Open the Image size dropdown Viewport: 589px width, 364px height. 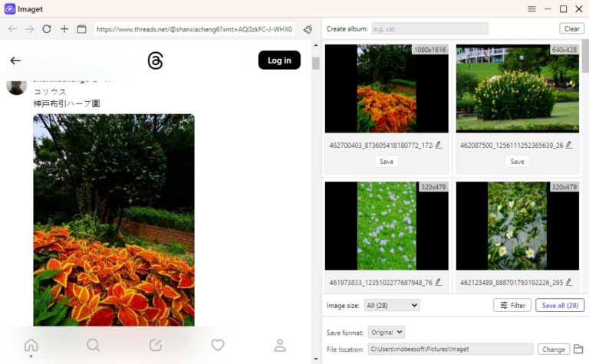392,306
